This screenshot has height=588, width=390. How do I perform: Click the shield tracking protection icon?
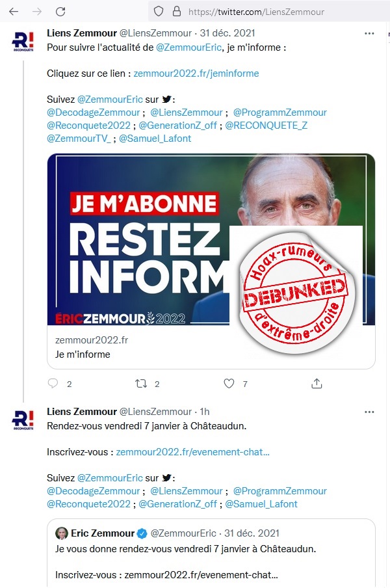pyautogui.click(x=157, y=12)
